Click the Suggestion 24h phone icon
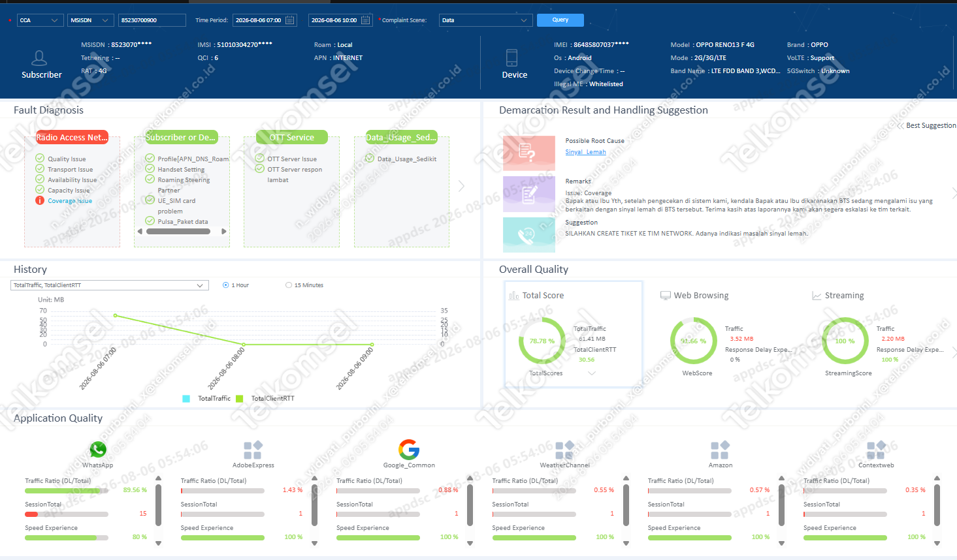Screen dimensions: 957x560 click(x=528, y=234)
